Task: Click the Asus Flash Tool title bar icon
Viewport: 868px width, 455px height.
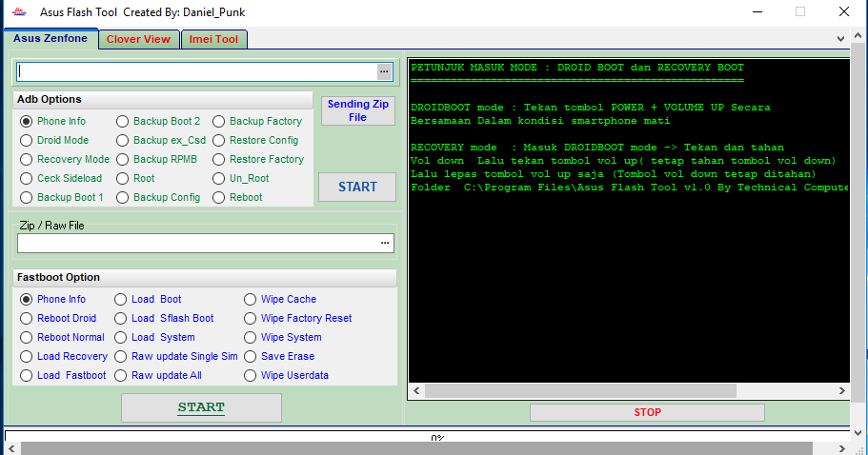Action: (19, 11)
